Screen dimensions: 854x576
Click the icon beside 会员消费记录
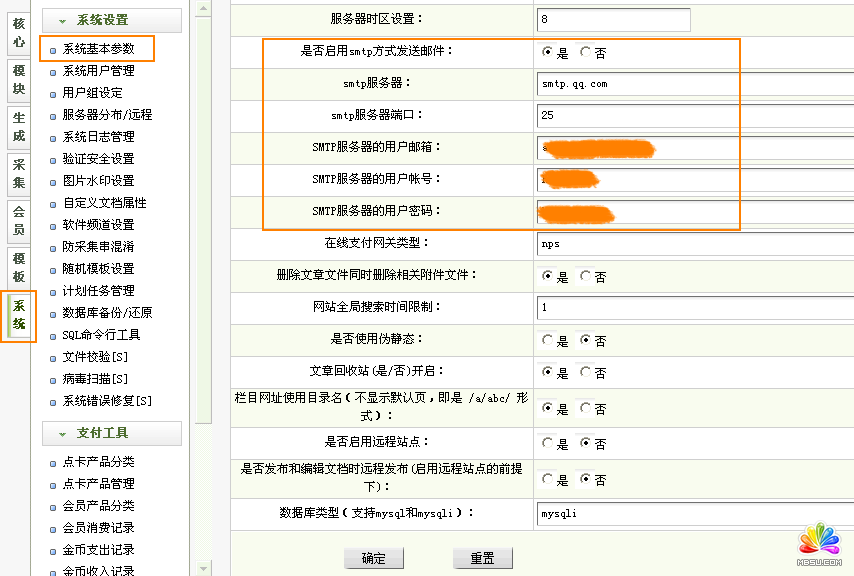point(53,528)
